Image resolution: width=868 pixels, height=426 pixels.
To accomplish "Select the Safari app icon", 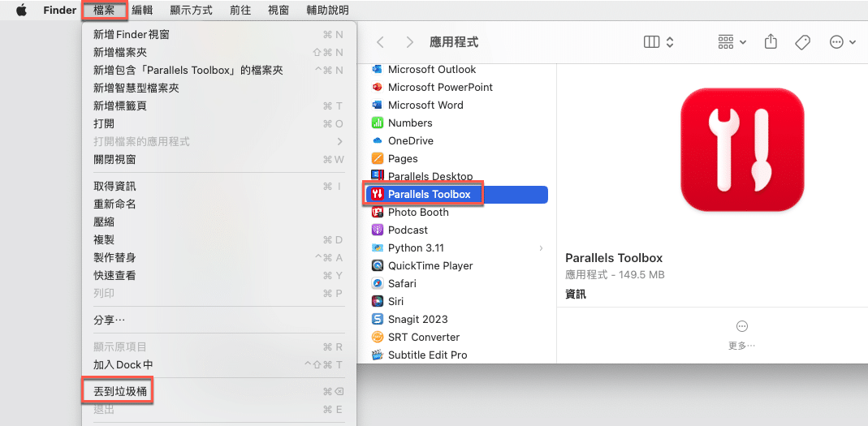I will (378, 283).
